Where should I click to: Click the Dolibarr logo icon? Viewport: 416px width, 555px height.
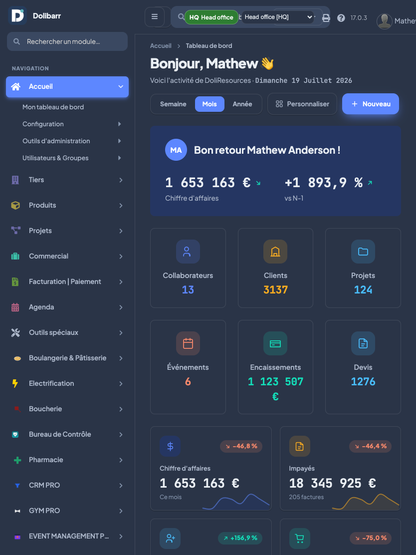tap(17, 16)
